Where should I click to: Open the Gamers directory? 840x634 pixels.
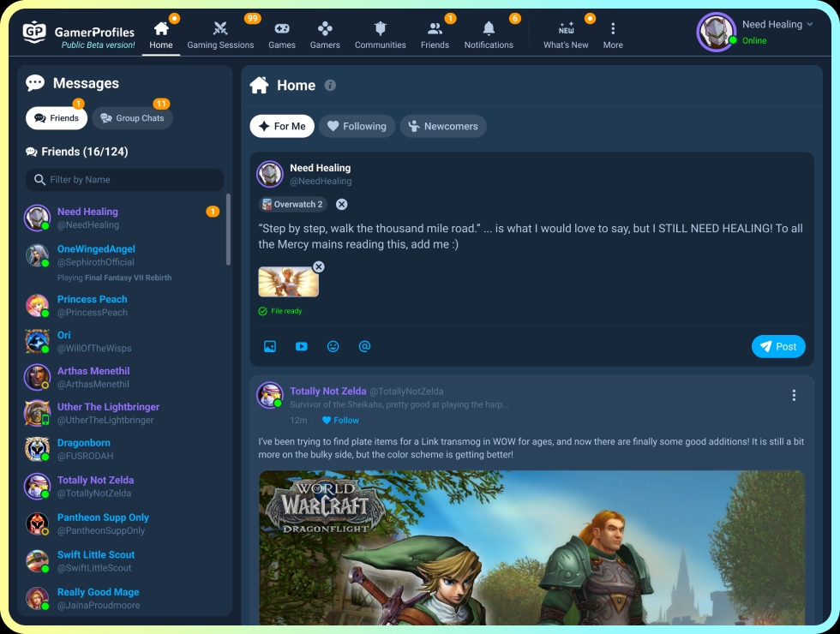pos(325,33)
